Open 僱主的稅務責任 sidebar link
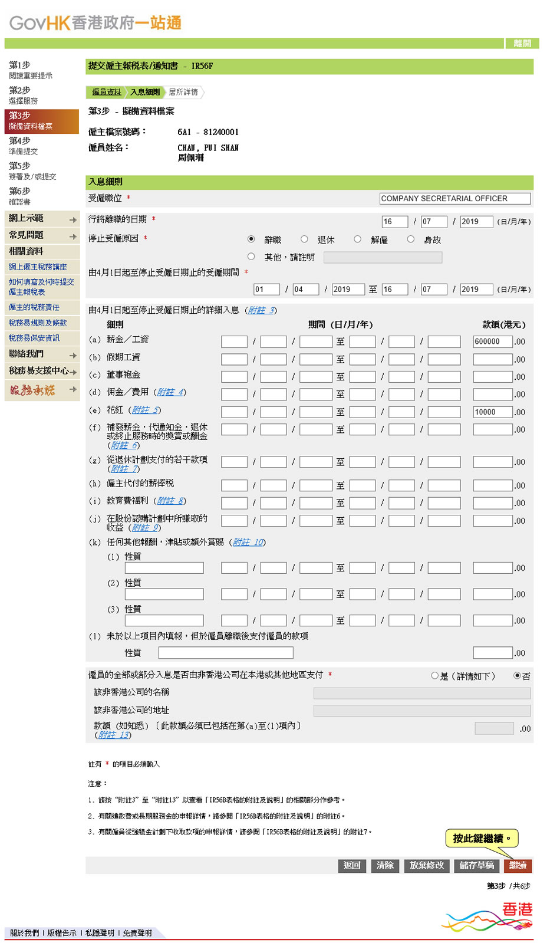The width and height of the screenshot is (560, 943). coord(34,307)
